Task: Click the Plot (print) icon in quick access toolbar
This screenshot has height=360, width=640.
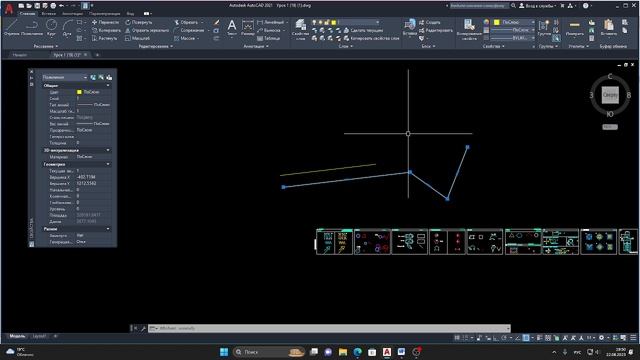Action: [x=53, y=6]
